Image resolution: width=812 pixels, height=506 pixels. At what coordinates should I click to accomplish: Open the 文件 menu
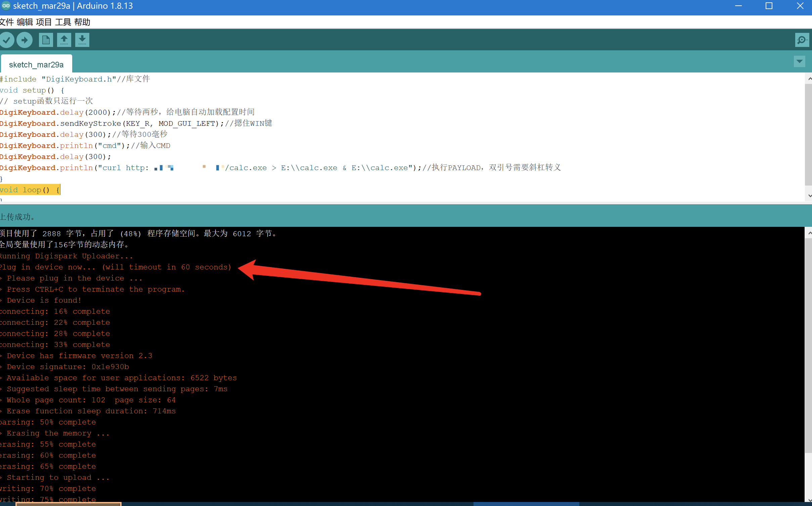pos(7,22)
